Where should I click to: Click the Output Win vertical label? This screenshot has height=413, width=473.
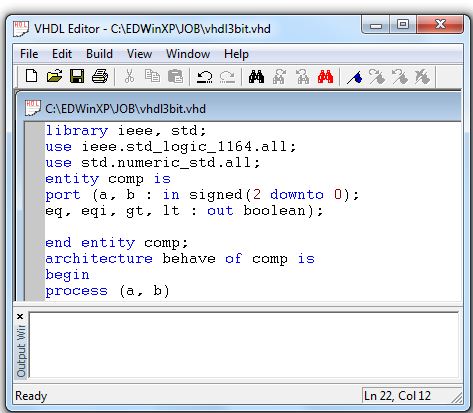tap(21, 351)
